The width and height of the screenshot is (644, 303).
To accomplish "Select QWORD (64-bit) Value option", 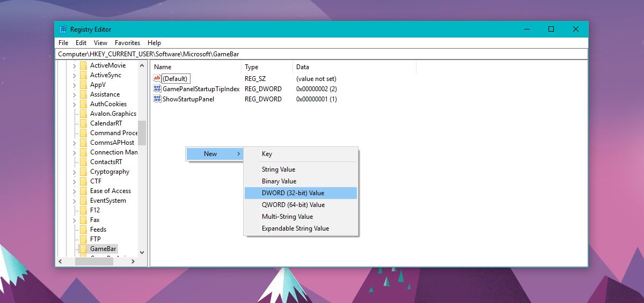I will [293, 205].
